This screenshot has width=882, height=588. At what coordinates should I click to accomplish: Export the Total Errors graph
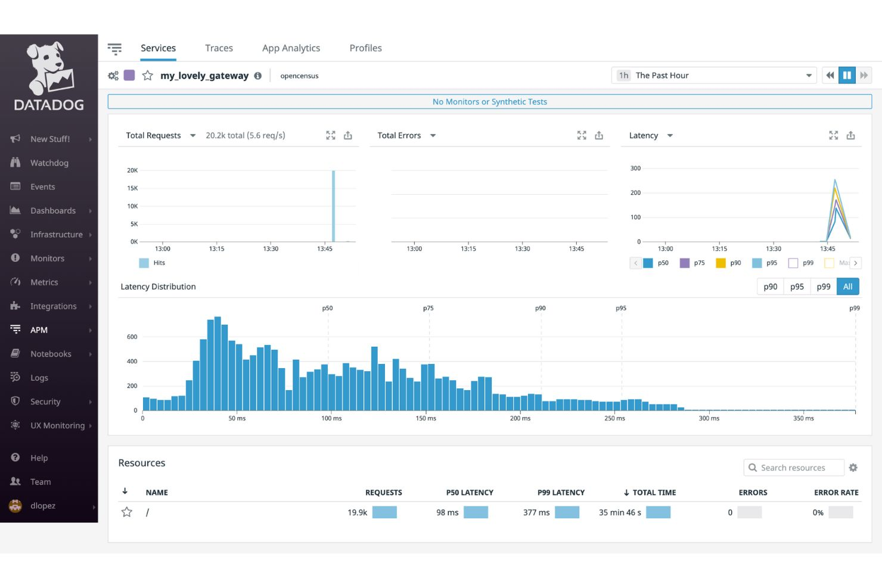599,135
